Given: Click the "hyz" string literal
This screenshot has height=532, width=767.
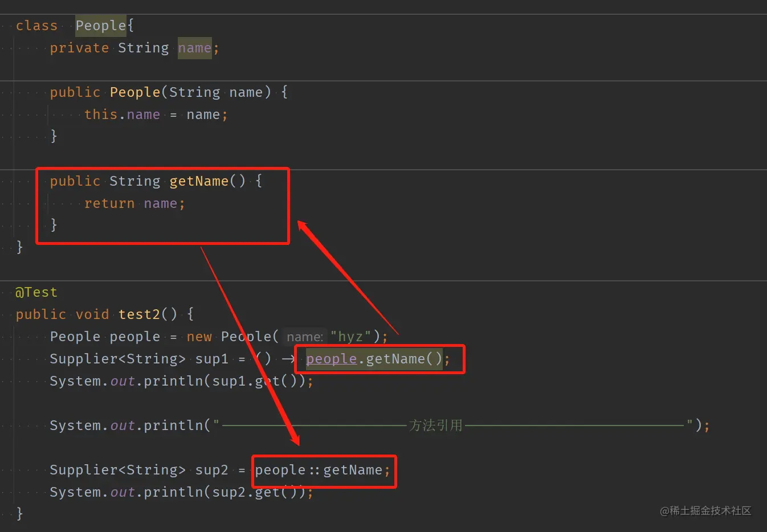Looking at the screenshot, I should pyautogui.click(x=351, y=337).
